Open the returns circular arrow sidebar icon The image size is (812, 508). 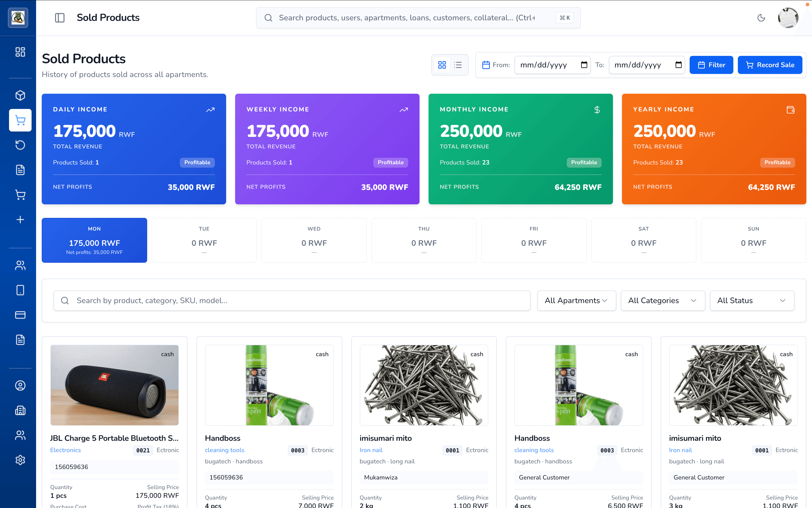point(20,145)
